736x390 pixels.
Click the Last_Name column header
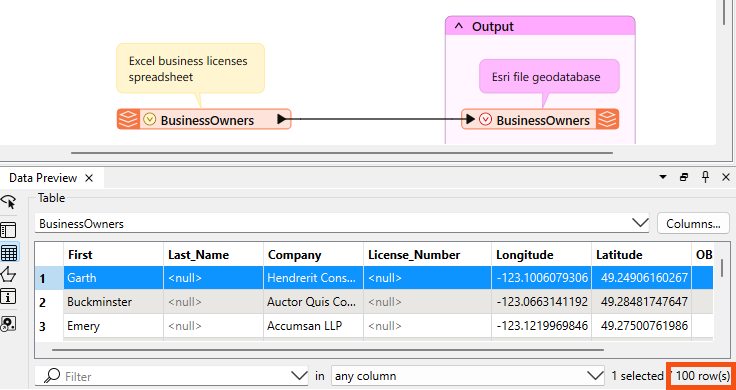click(213, 255)
